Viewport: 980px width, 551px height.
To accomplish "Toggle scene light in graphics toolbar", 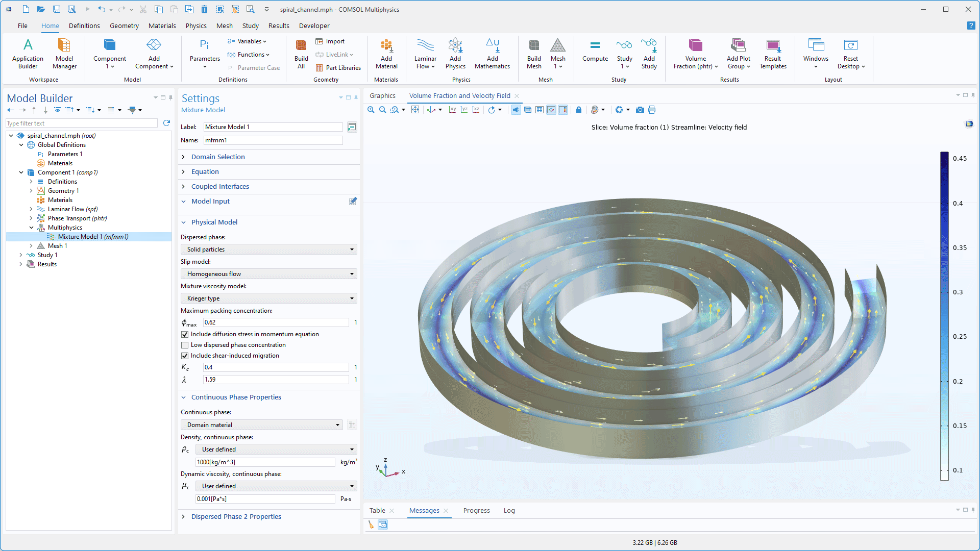I will (516, 110).
